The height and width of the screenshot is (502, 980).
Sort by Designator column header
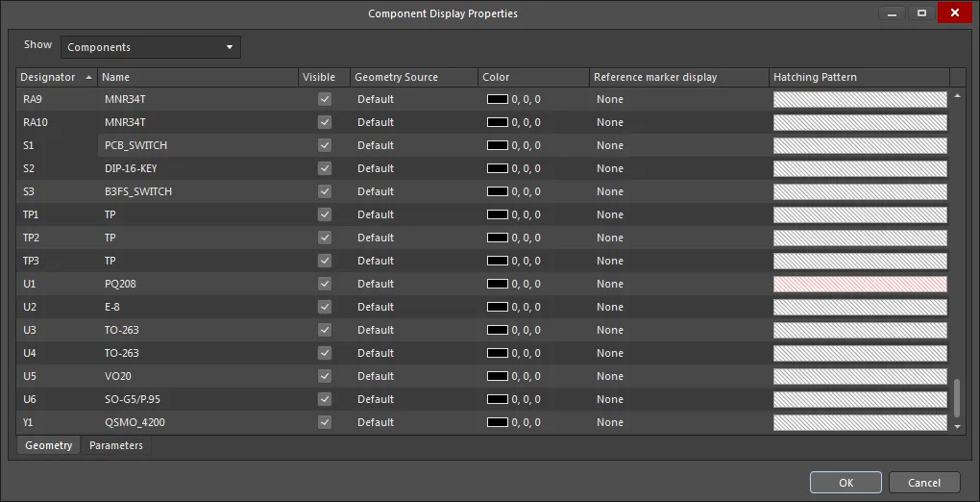(57, 77)
